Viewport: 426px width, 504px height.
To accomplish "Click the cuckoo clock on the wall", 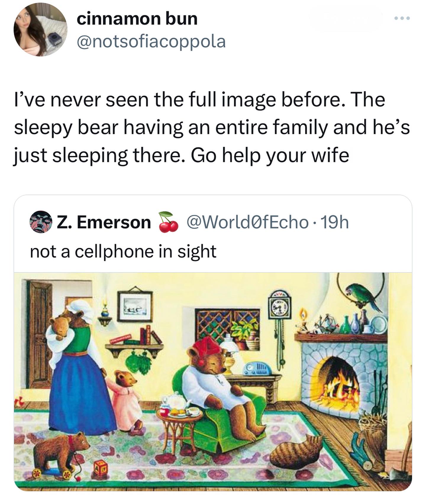I will click(x=280, y=308).
